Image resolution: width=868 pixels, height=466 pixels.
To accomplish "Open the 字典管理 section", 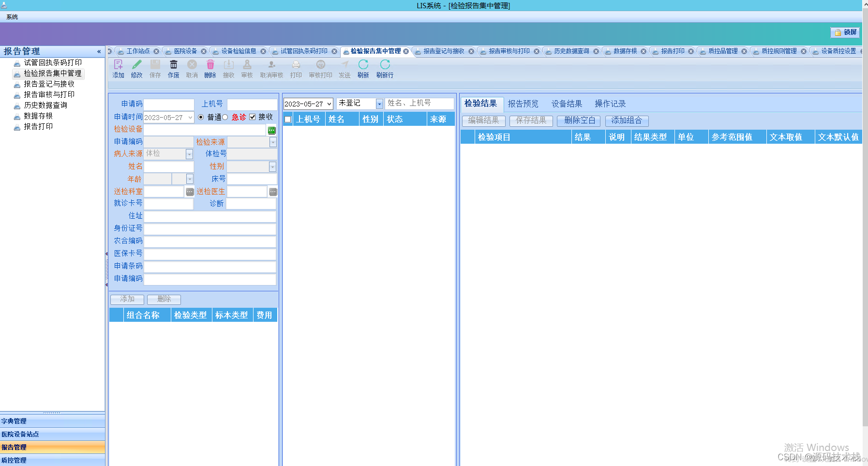I will pos(52,421).
